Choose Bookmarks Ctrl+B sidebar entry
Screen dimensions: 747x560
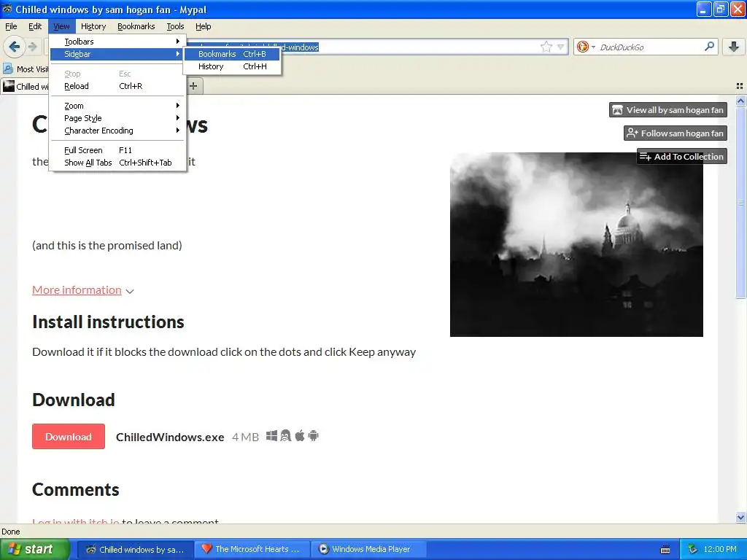click(232, 54)
